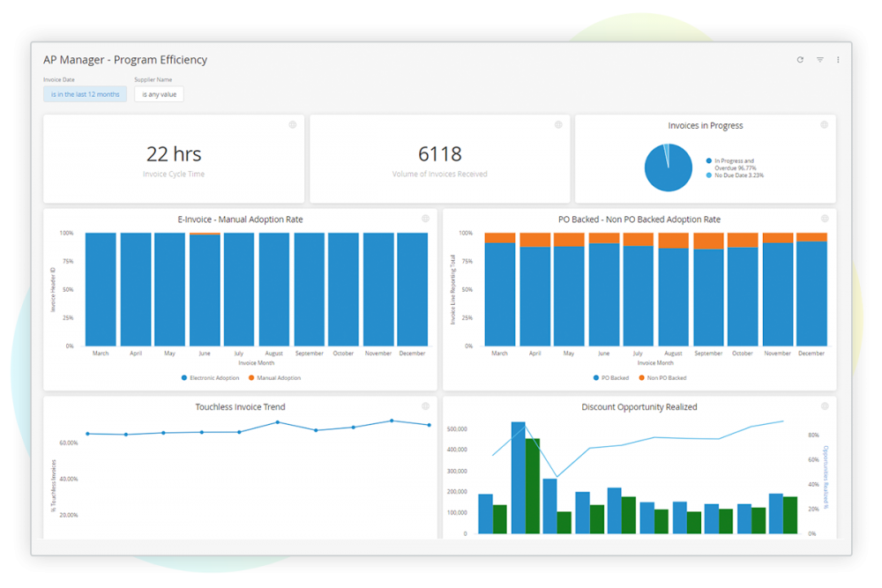The height and width of the screenshot is (588, 882).
Task: Click the In Progress and Overdue legend swatch
Action: pyautogui.click(x=709, y=161)
